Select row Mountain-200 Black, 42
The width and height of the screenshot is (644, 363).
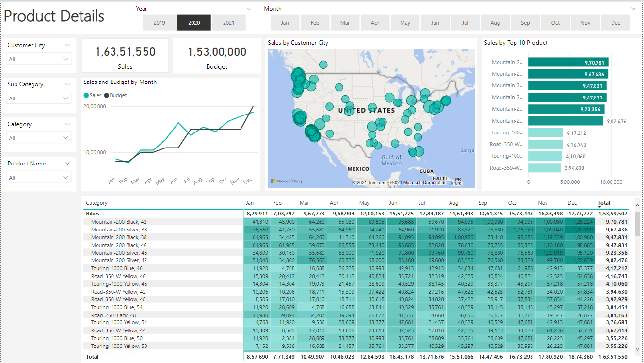(x=119, y=221)
